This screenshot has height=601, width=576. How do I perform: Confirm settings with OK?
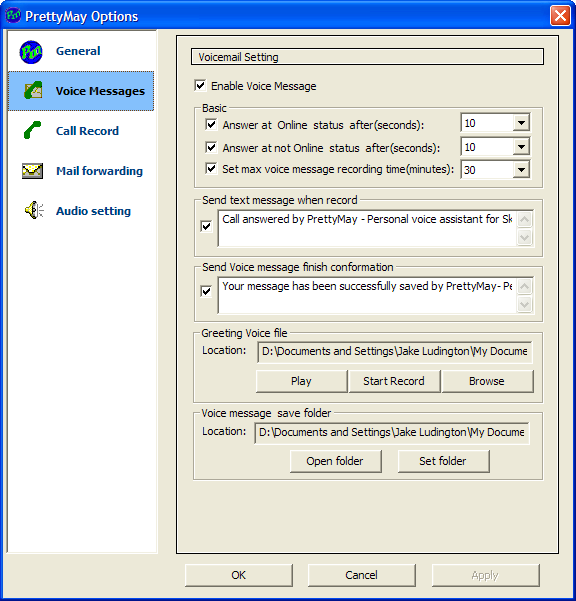point(238,575)
